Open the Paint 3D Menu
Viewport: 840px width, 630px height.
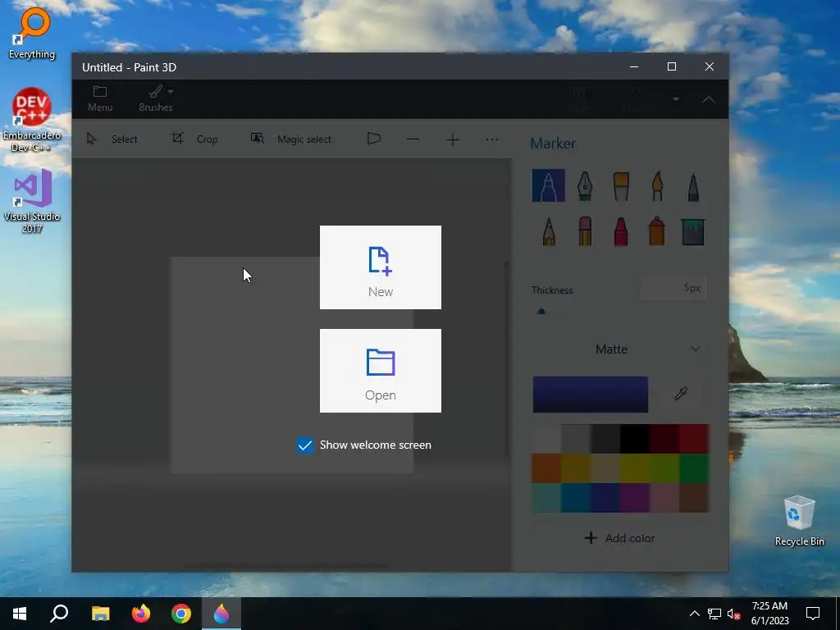pyautogui.click(x=100, y=99)
